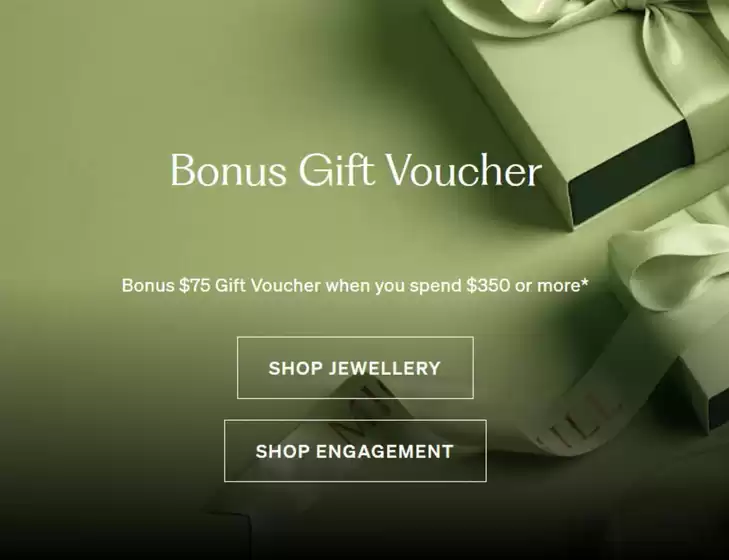
Task: Click the word 'JEWELLERY' in the button
Action: click(384, 368)
